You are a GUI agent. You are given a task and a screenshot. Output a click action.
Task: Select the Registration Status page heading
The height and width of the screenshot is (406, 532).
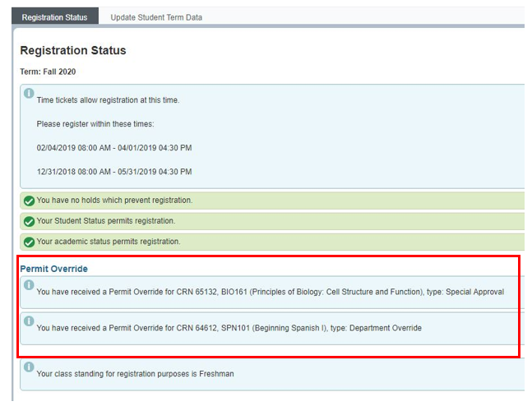point(73,50)
